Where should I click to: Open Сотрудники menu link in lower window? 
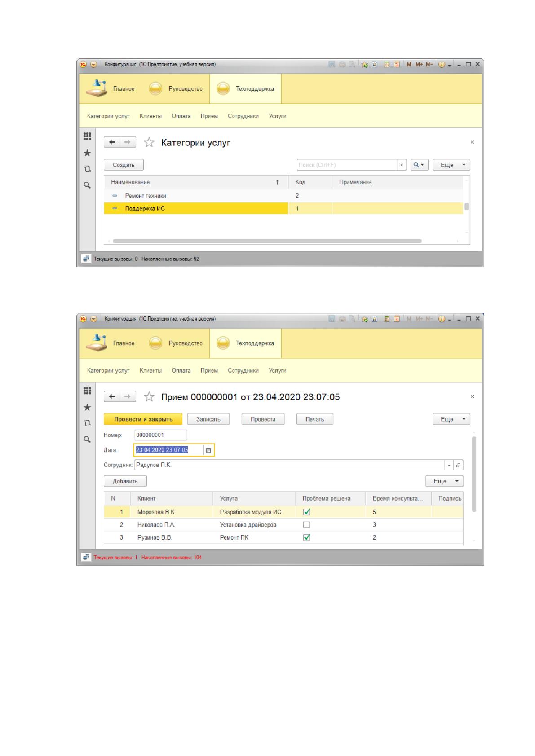[x=243, y=371]
